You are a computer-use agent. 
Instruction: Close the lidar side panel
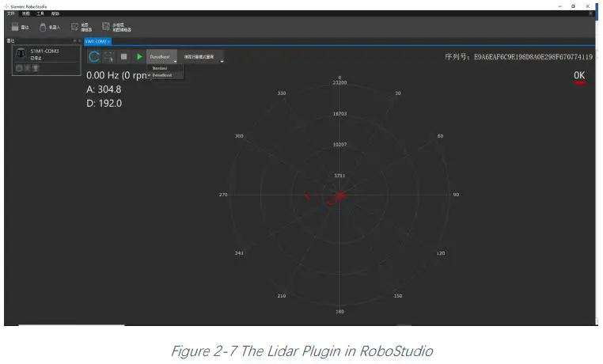click(x=80, y=40)
